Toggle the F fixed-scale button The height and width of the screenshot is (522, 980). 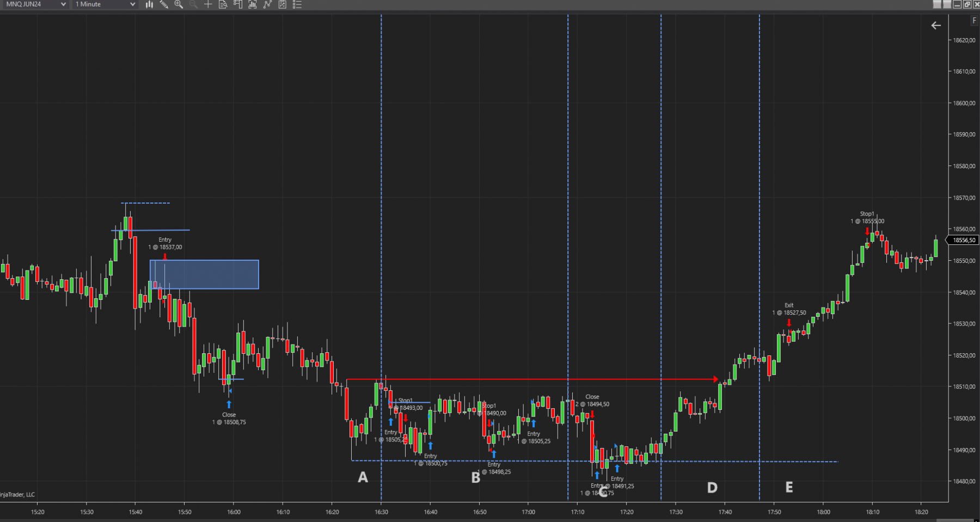pyautogui.click(x=975, y=21)
